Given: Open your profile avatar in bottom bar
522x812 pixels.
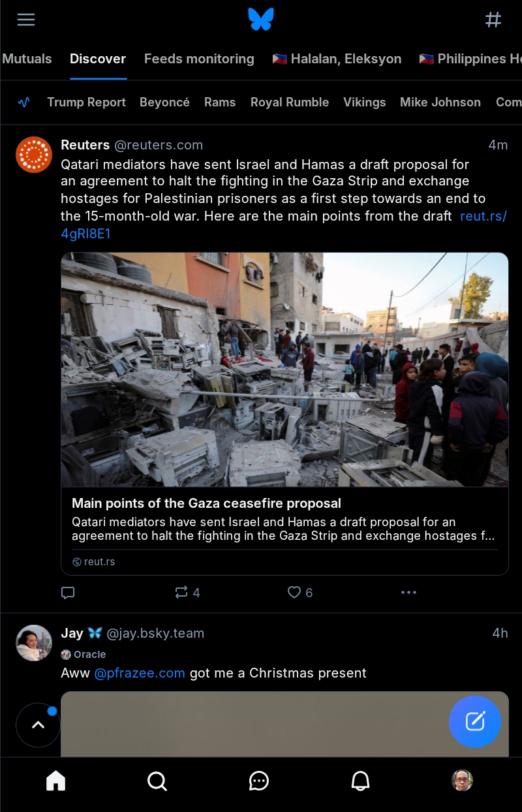Looking at the screenshot, I should [x=462, y=780].
